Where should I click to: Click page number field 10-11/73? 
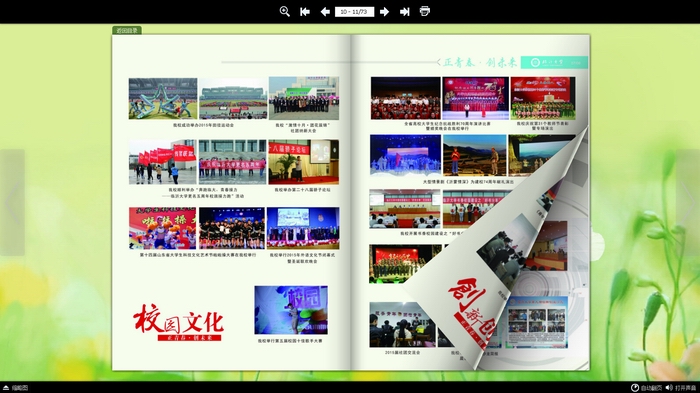click(354, 12)
